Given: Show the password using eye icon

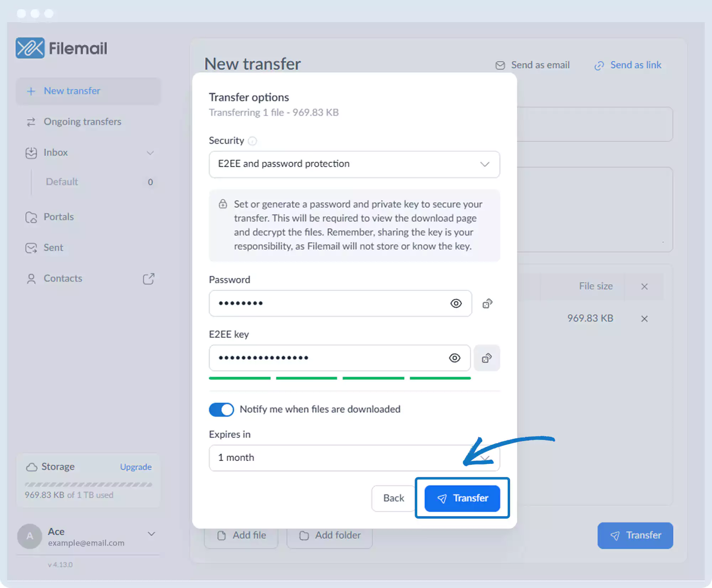Looking at the screenshot, I should [456, 303].
